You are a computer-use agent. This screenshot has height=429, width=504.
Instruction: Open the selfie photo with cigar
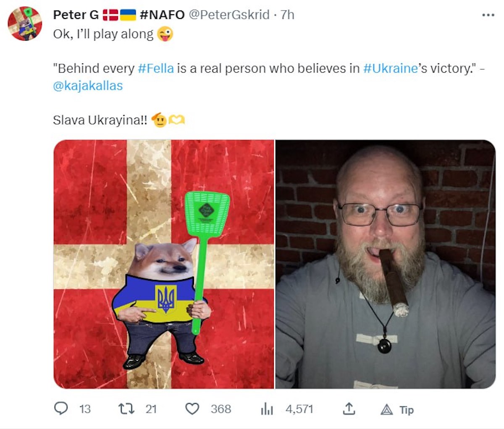[x=386, y=264]
